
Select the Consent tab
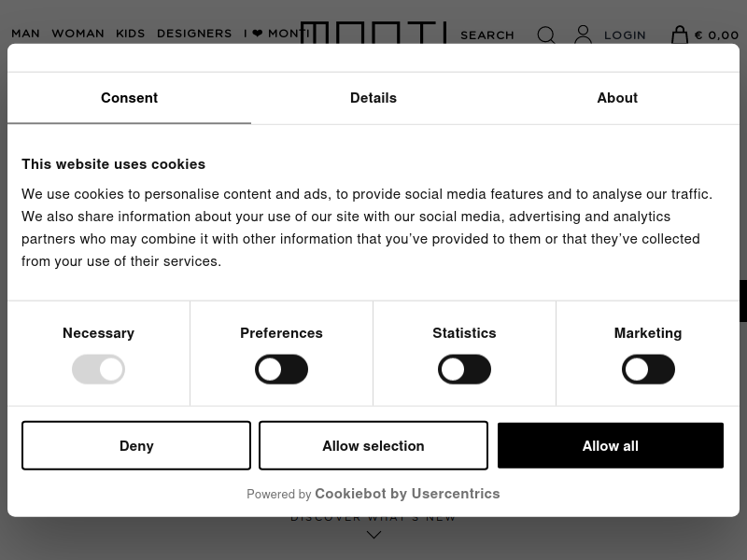(129, 98)
